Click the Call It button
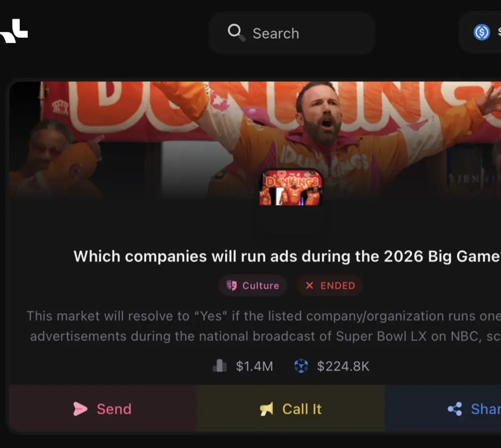 (x=291, y=408)
